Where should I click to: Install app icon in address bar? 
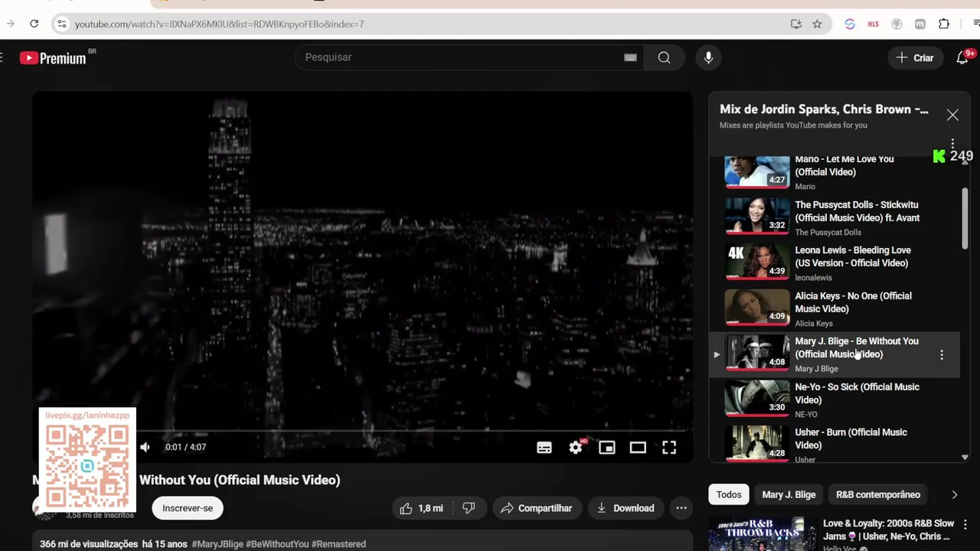[796, 24]
